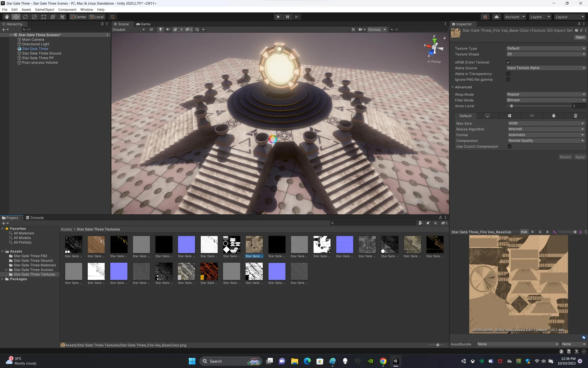Viewport: 588px width, 368px height.
Task: Toggle 2D view mode in Scene
Action: pos(151,29)
